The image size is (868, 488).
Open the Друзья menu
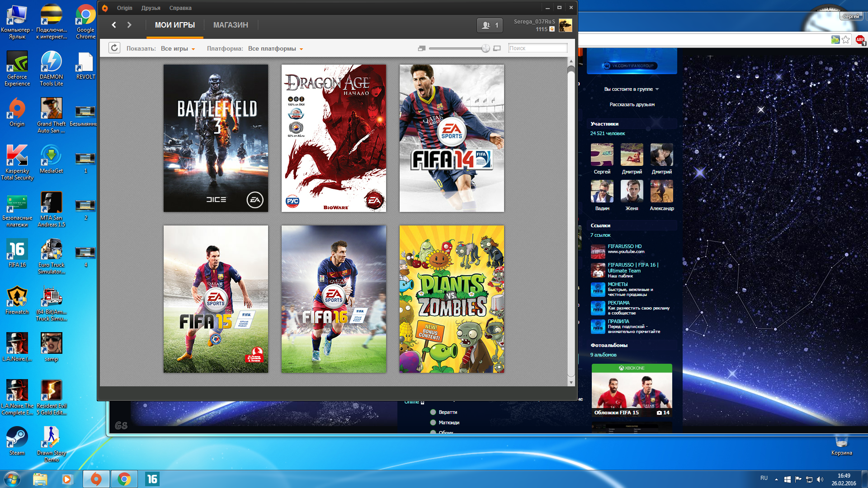[151, 8]
